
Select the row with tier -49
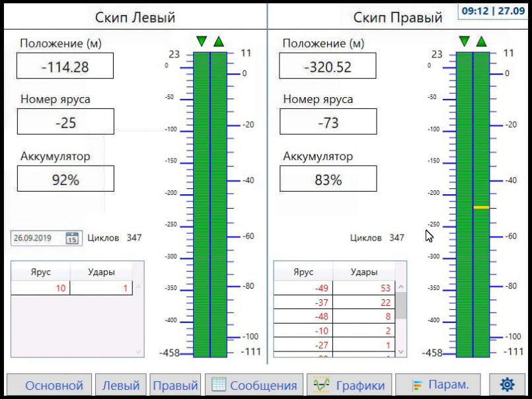pos(334,288)
